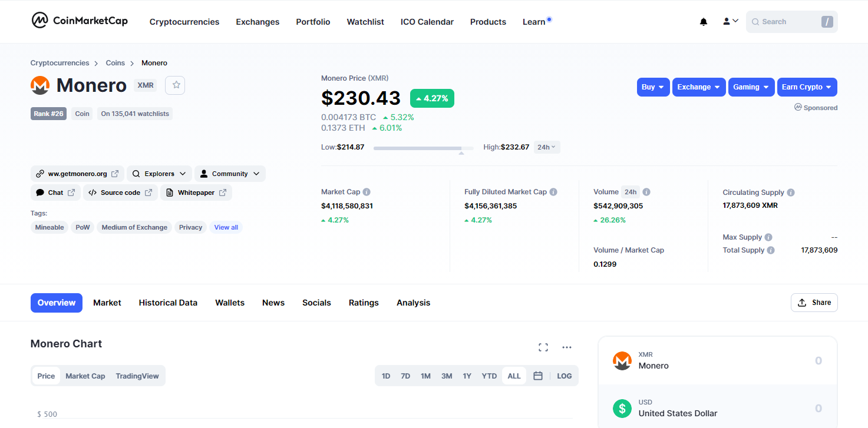This screenshot has height=428, width=868.
Task: Switch to the News tab
Action: pyautogui.click(x=273, y=303)
